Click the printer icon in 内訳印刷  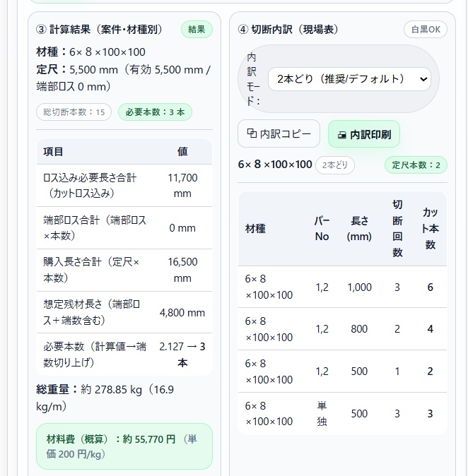pos(342,135)
